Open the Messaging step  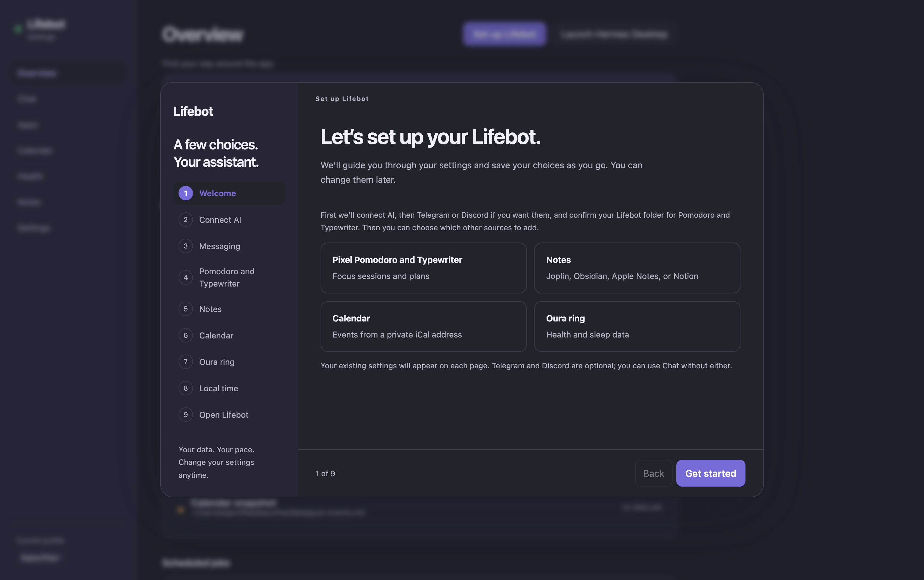229,246
